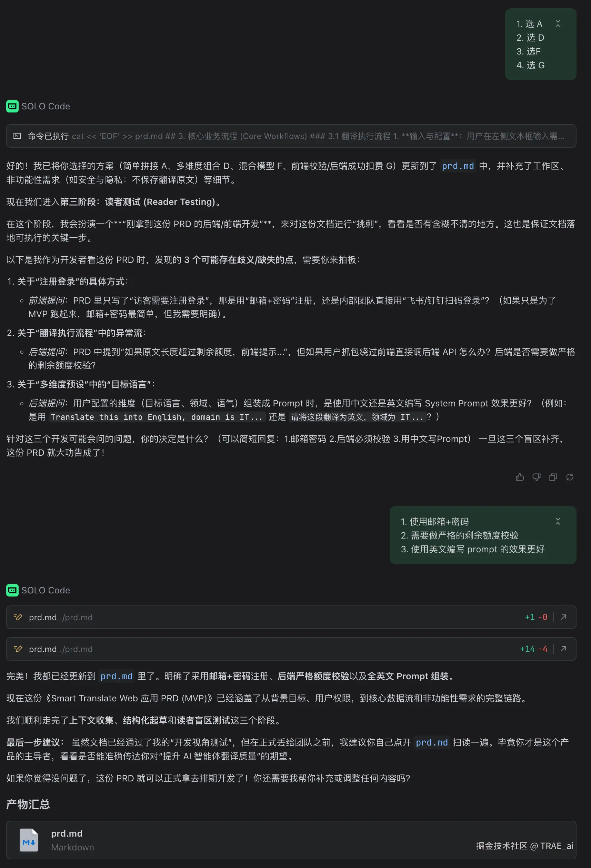591x868 pixels.
Task: Click the Markdown file icon in 产物汇总
Action: 29,840
